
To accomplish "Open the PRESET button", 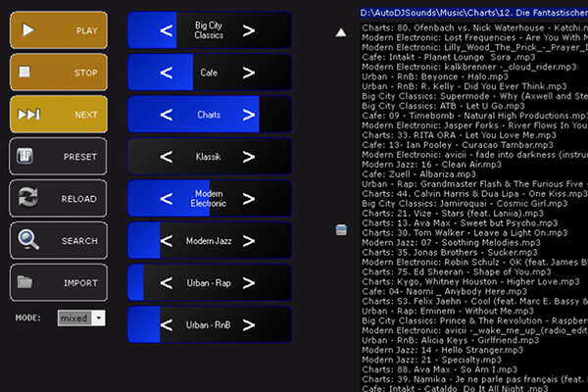I will (59, 156).
